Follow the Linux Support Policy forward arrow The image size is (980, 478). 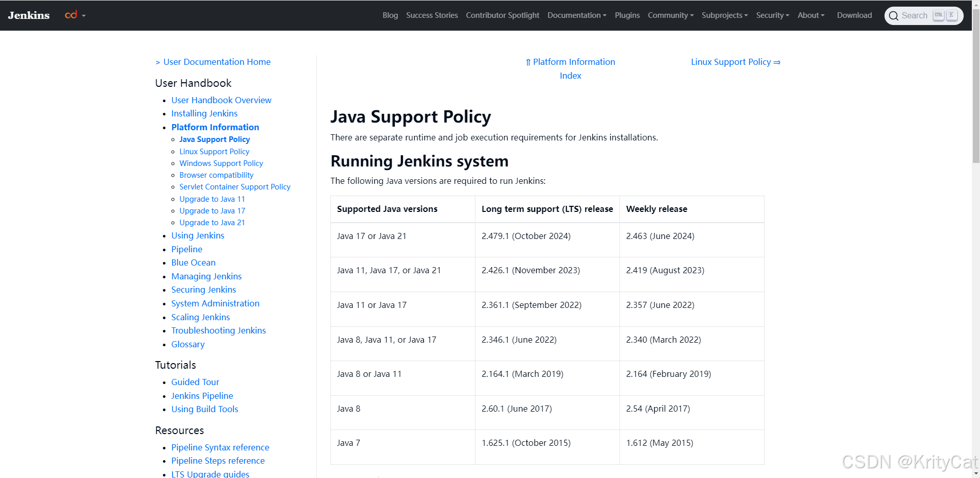(735, 62)
